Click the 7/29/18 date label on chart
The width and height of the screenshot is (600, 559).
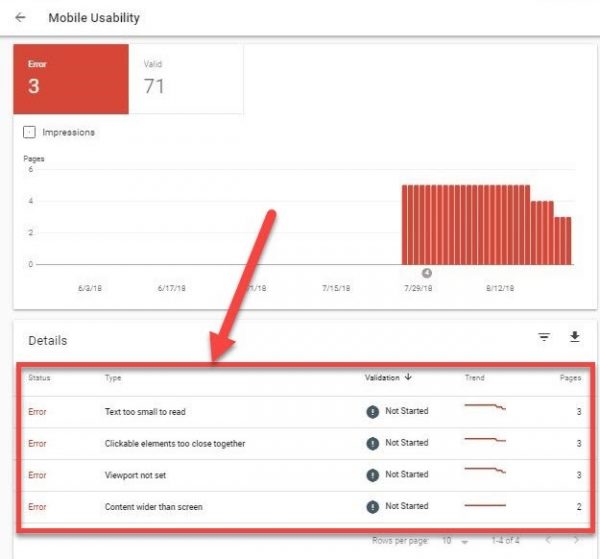418,288
